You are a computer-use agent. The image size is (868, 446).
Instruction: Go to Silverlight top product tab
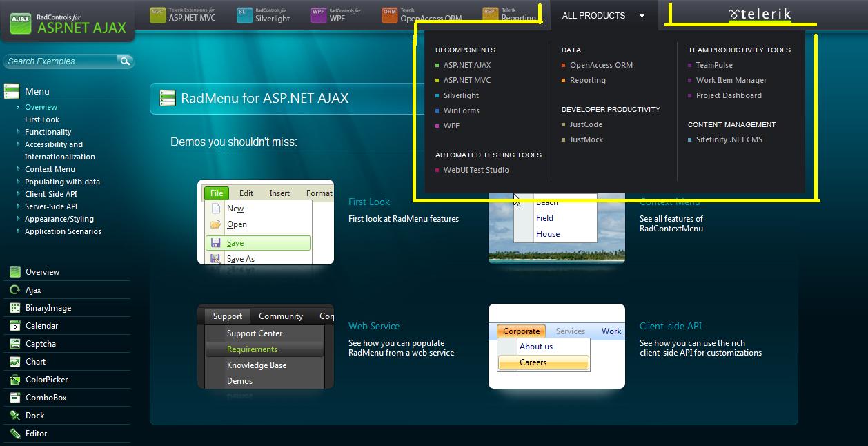(x=264, y=15)
